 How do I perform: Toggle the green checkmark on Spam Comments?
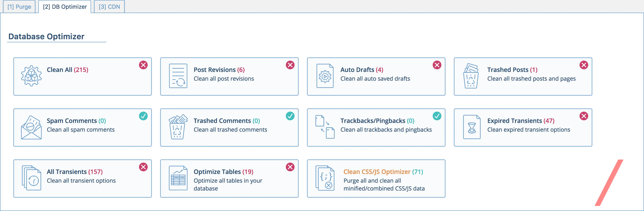pos(143,116)
